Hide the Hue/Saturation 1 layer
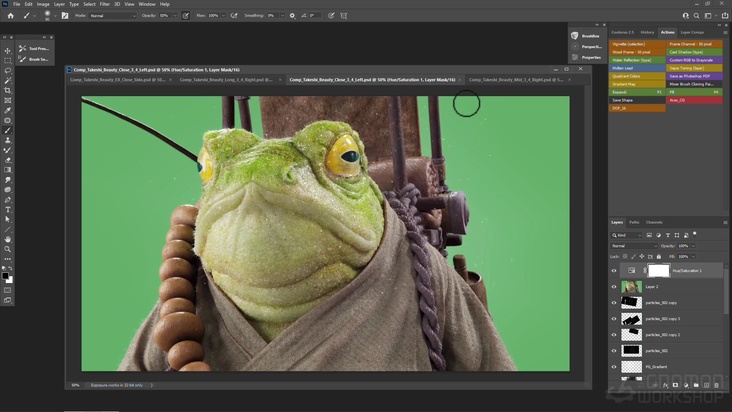Image resolution: width=732 pixels, height=412 pixels. 614,271
